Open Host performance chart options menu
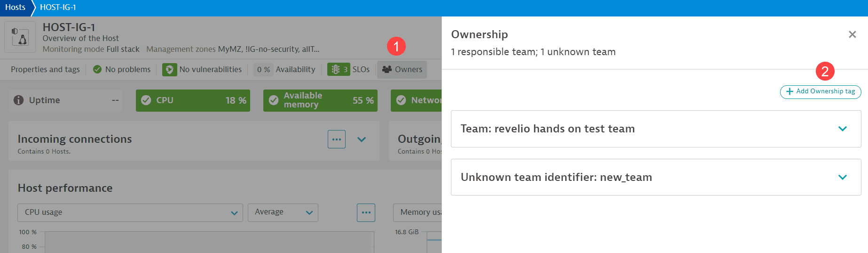Image resolution: width=868 pixels, height=253 pixels. tap(366, 212)
